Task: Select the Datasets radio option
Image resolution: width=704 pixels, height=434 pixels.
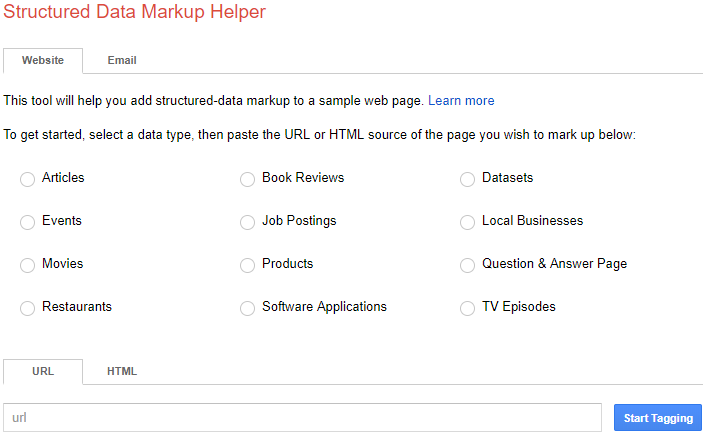Action: click(467, 179)
